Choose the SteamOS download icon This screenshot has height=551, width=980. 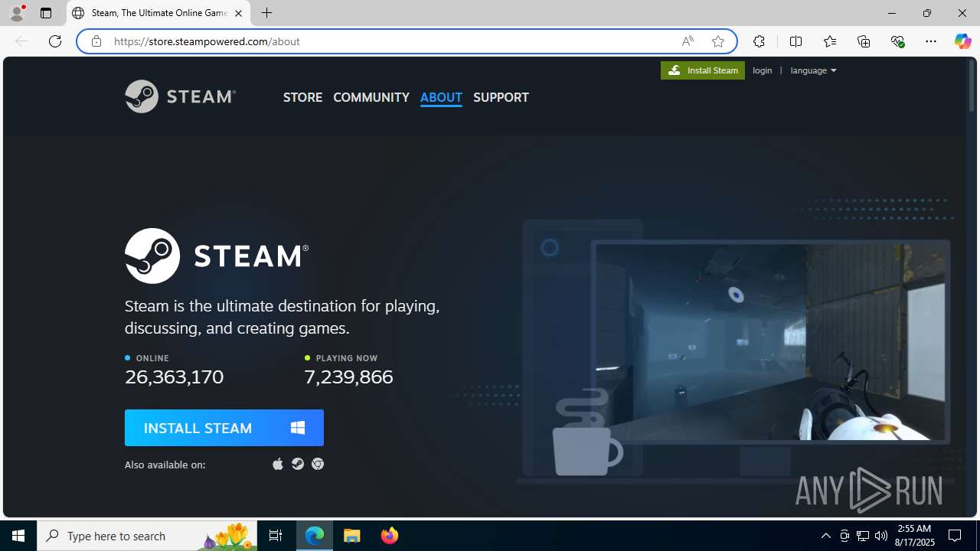click(298, 464)
